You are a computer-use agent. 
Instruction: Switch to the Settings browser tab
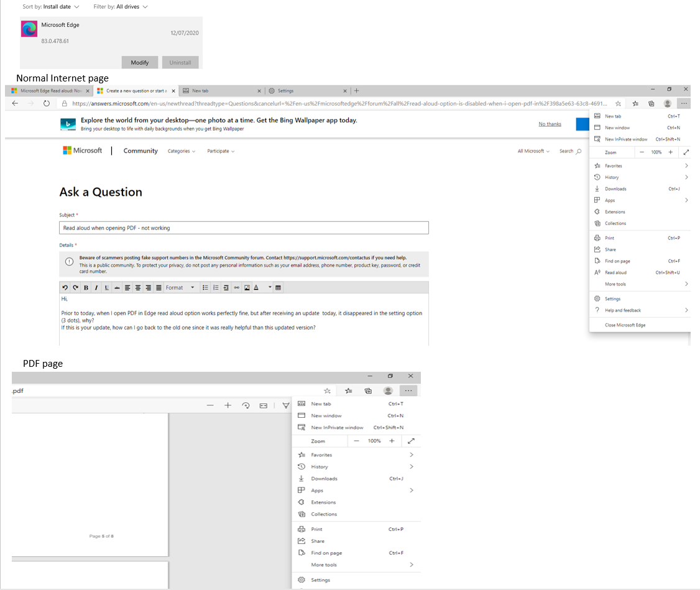[308, 91]
